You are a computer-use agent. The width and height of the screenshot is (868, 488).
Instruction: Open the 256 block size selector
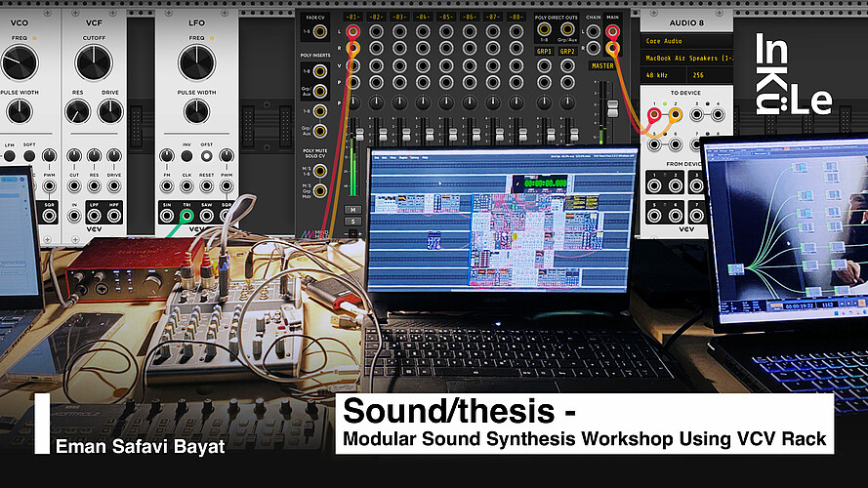(x=710, y=75)
